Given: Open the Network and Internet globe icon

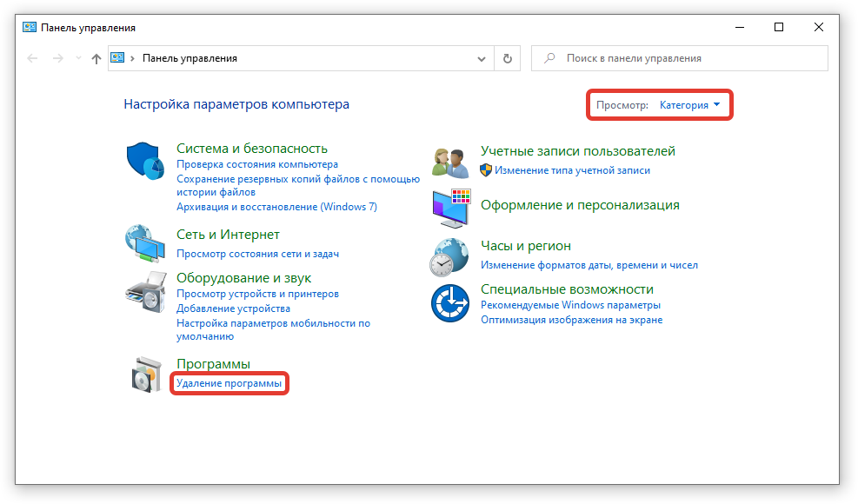Looking at the screenshot, I should [x=145, y=243].
